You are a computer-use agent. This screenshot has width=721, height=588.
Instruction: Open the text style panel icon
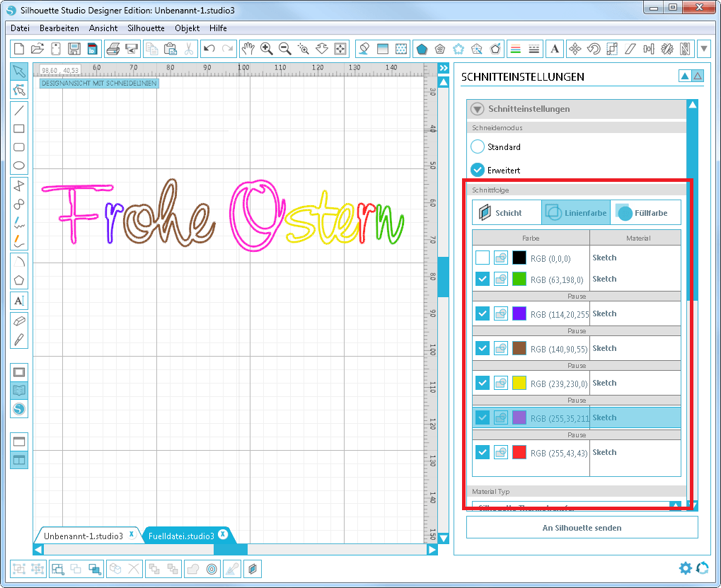555,49
